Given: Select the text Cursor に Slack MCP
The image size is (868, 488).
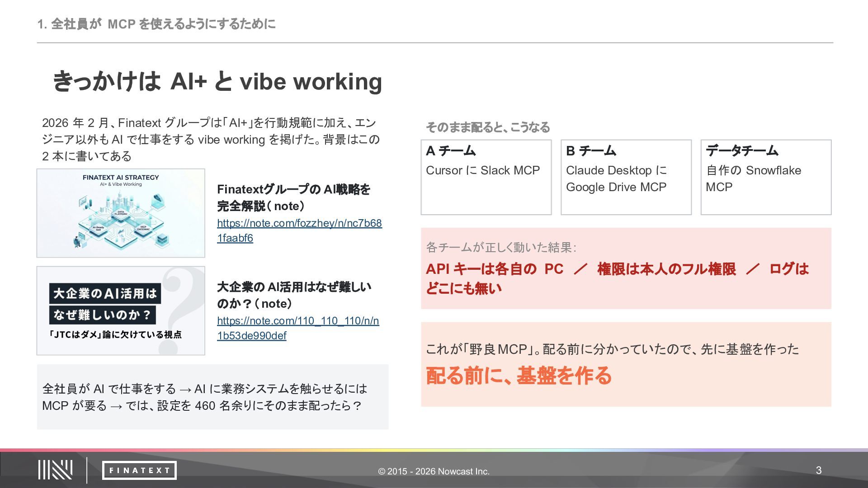Looking at the screenshot, I should point(483,170).
